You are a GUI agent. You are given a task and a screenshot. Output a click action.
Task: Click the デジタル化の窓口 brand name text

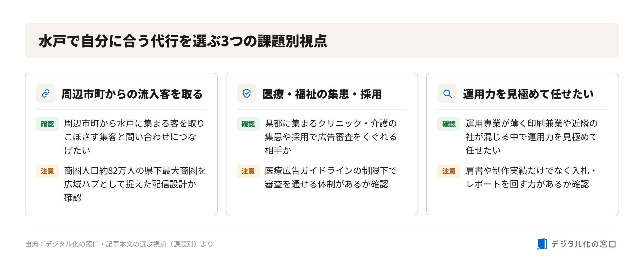pyautogui.click(x=583, y=244)
